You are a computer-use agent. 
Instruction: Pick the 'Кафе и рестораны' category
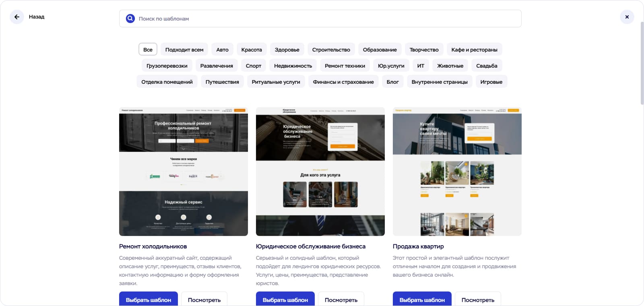(475, 50)
